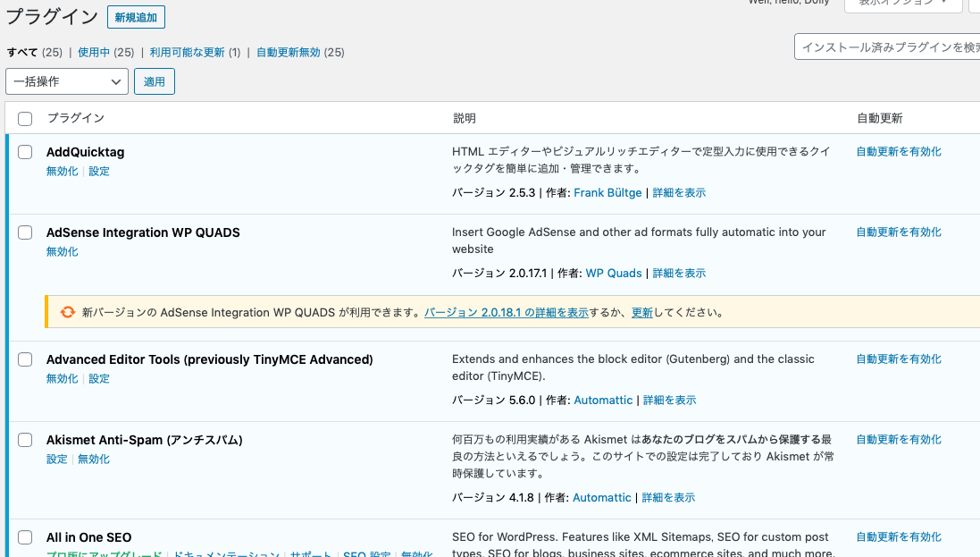Check the Advanced Editor Tools plugin checkbox

[x=25, y=359]
